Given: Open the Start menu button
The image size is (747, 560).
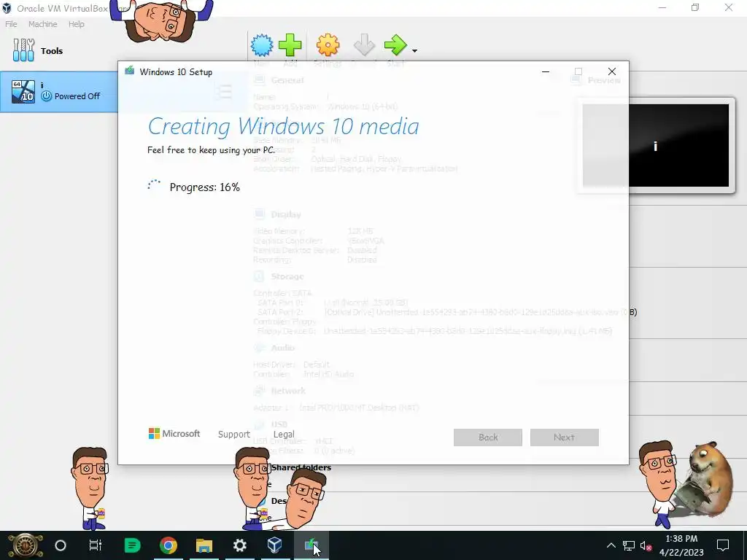Looking at the screenshot, I should (26, 545).
